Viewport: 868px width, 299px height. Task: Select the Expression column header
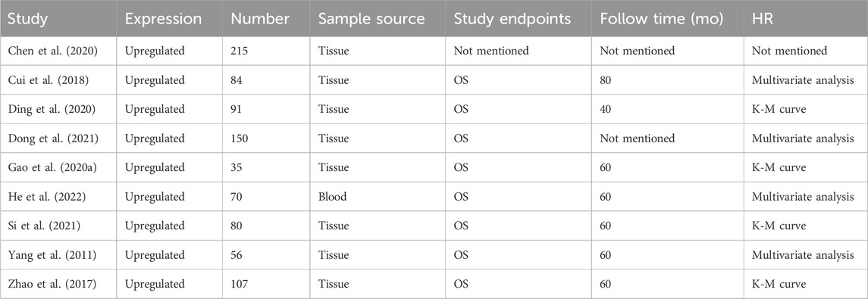[163, 19]
